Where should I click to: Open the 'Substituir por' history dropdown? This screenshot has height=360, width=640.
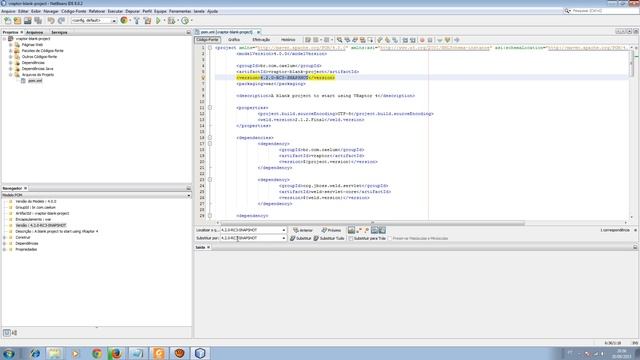(x=284, y=238)
